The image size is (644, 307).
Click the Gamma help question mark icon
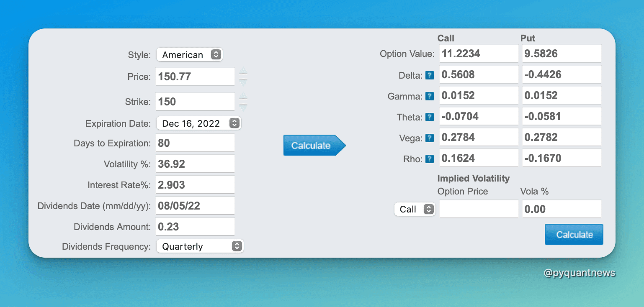pyautogui.click(x=429, y=96)
